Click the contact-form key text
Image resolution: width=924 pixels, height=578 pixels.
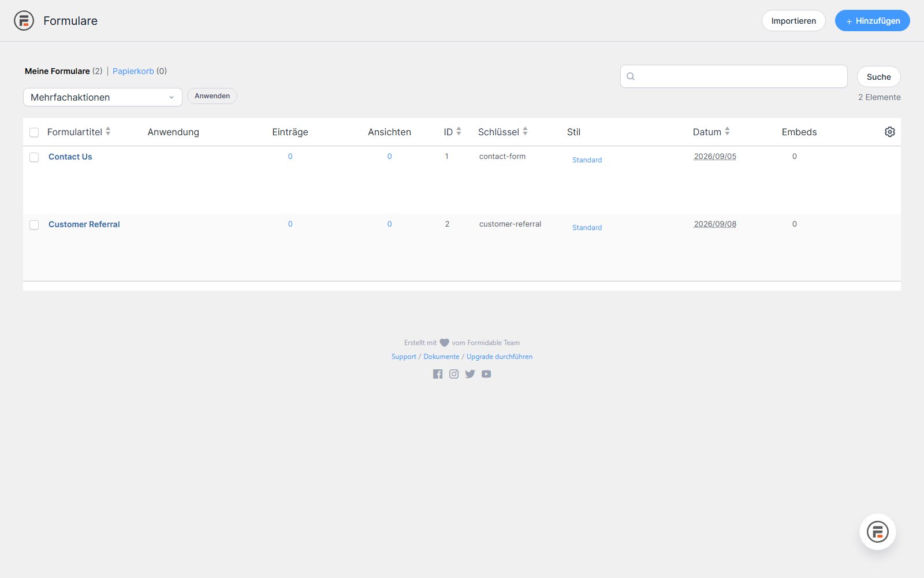502,156
